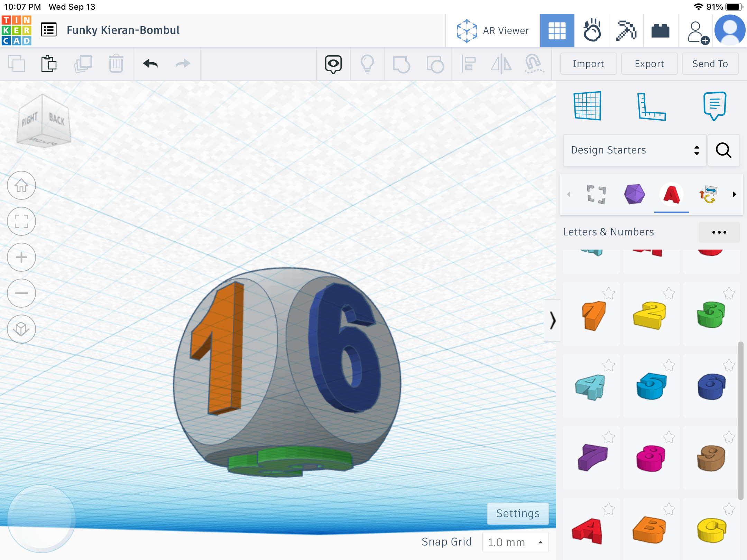Screen dimensions: 747x560
Task: Click the Home view button
Action: pos(21,185)
